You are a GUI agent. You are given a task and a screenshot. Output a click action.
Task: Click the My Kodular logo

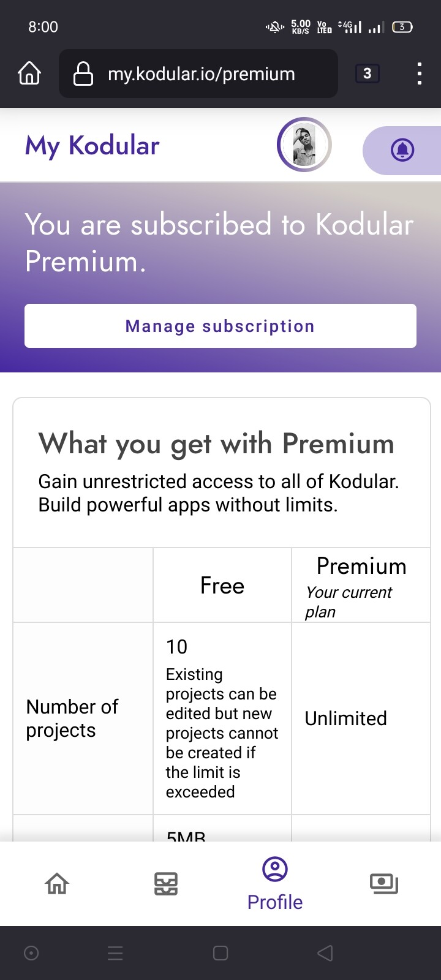(x=92, y=146)
